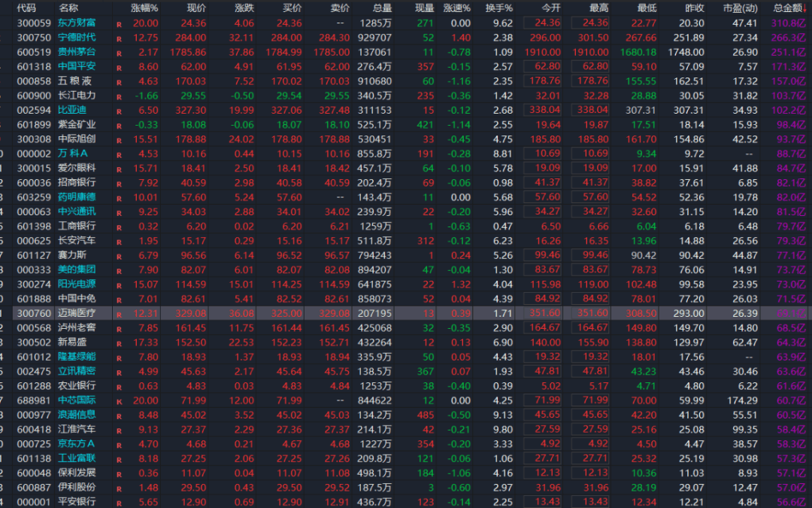Sort by 总金额 column header
Screen dimensions: 812x508
click(x=789, y=8)
